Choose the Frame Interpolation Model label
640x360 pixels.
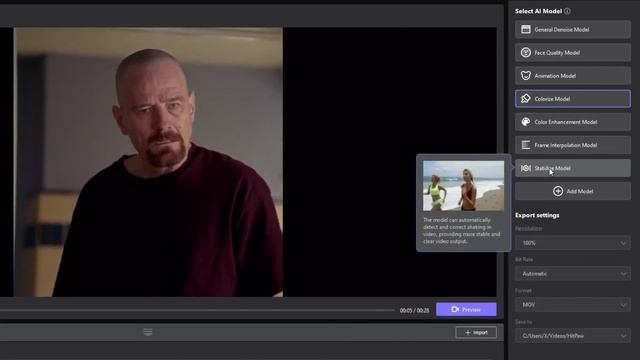pos(566,145)
